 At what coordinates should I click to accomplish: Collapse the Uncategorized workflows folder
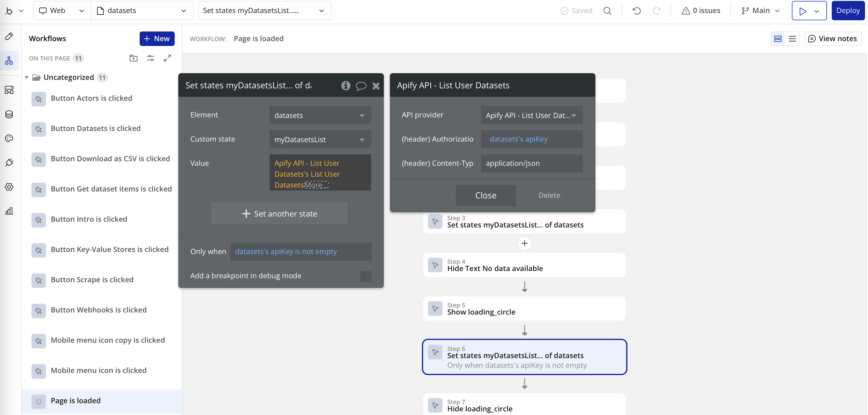(27, 77)
